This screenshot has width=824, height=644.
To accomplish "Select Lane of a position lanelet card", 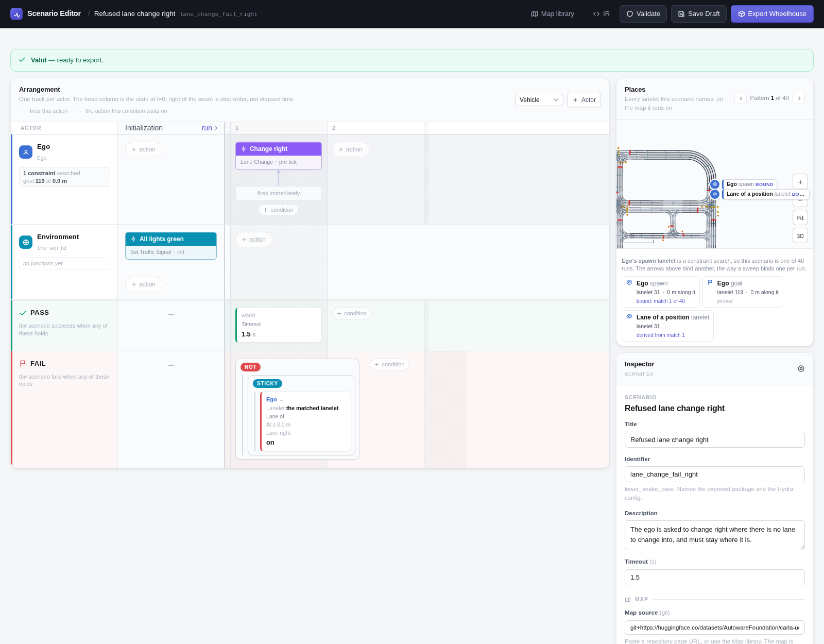I will tap(667, 326).
